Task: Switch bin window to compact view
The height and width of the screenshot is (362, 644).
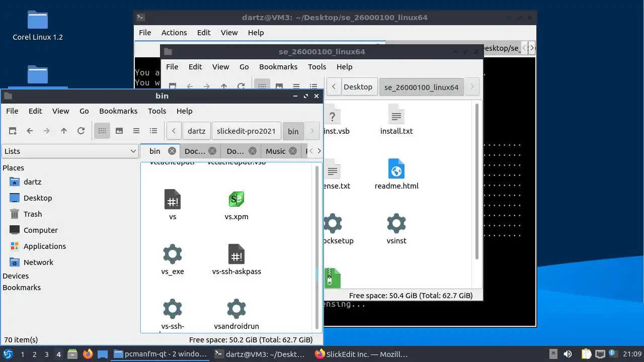Action: (136, 131)
